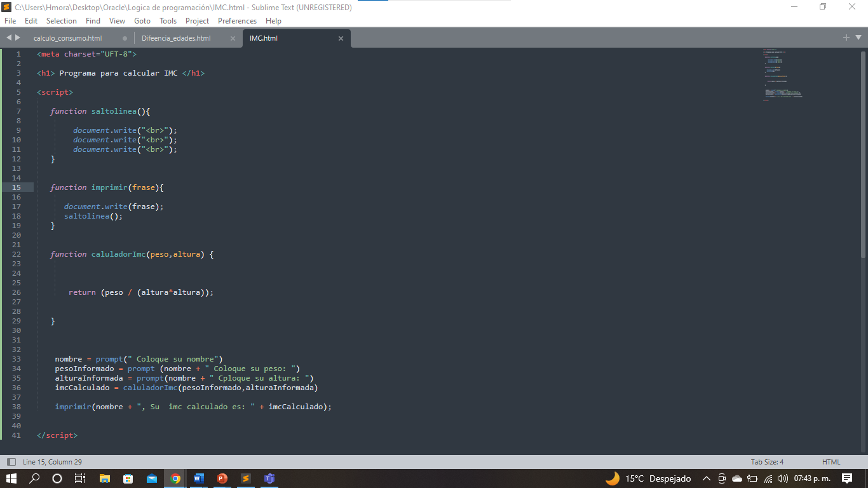Go to previous tab with left arrow
868x488 pixels.
[x=9, y=38]
